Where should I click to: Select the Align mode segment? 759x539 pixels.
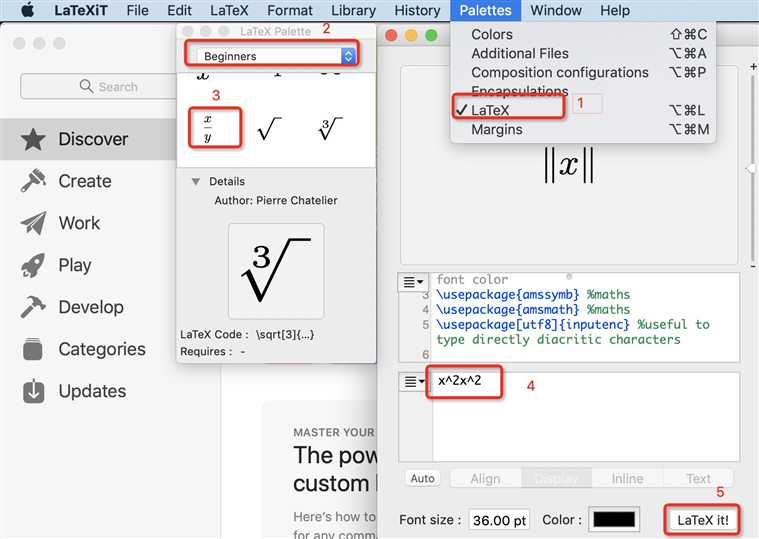[x=486, y=479]
